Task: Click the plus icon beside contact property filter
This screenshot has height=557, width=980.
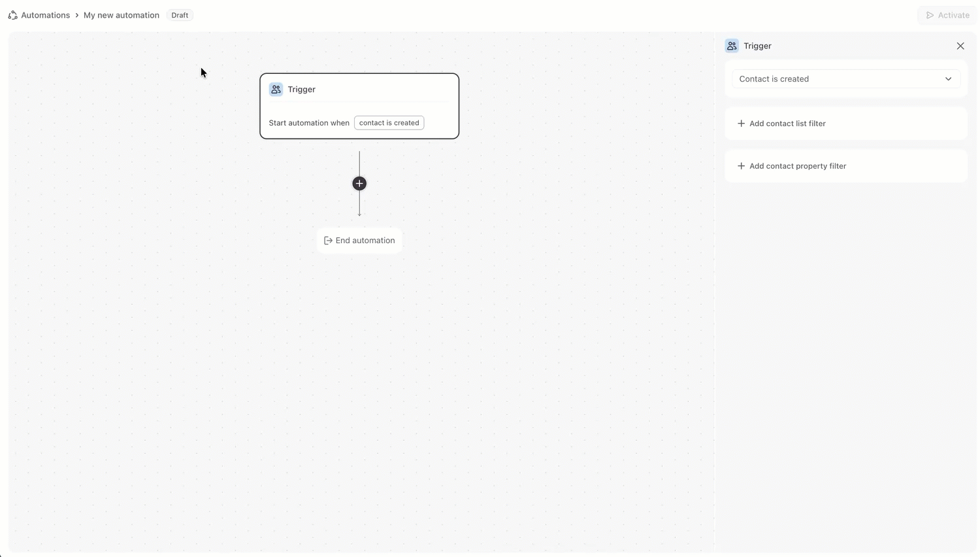Action: (x=741, y=166)
